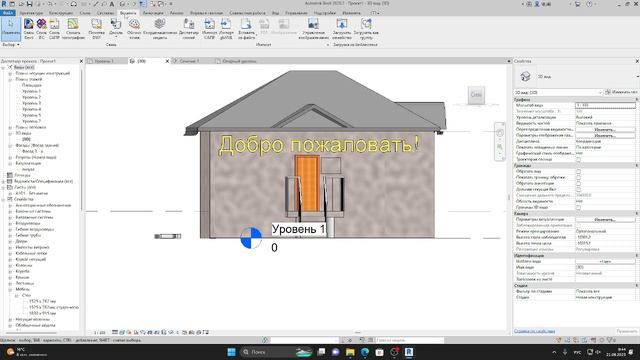
Task: Click Изменить button for Переопределения видимости
Action: (x=605, y=129)
